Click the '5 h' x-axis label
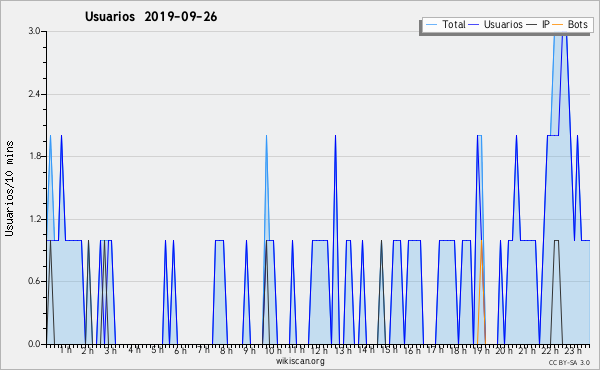The width and height of the screenshot is (600, 370). (157, 350)
